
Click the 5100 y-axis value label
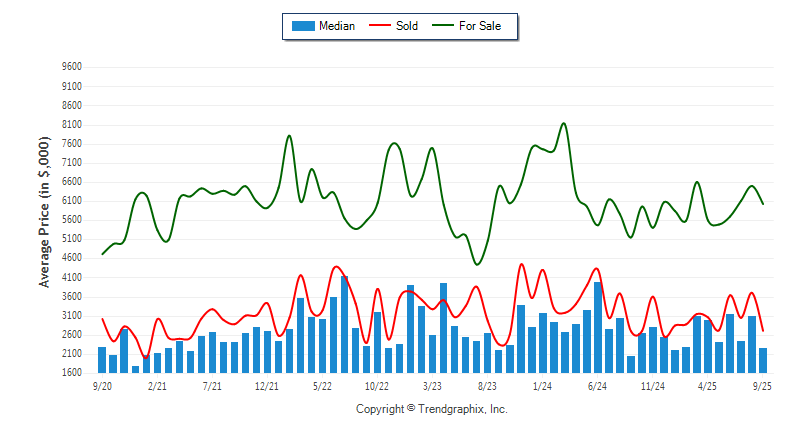click(x=71, y=239)
